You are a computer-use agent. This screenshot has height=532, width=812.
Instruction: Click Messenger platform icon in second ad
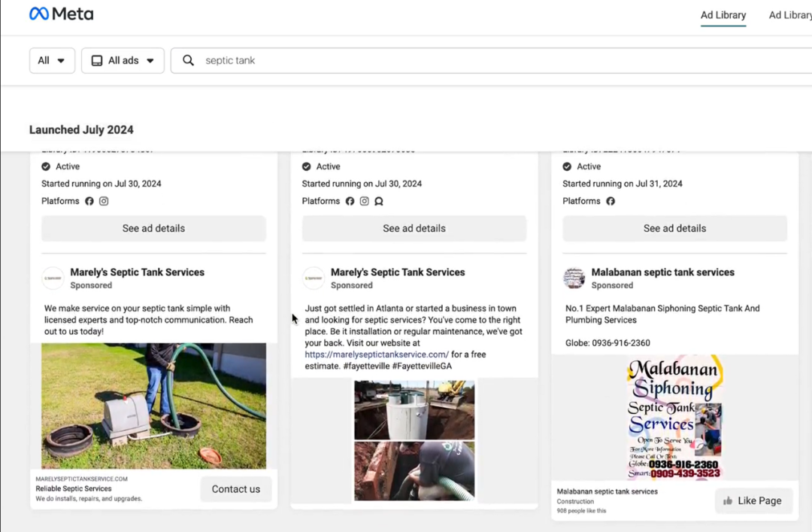(379, 201)
